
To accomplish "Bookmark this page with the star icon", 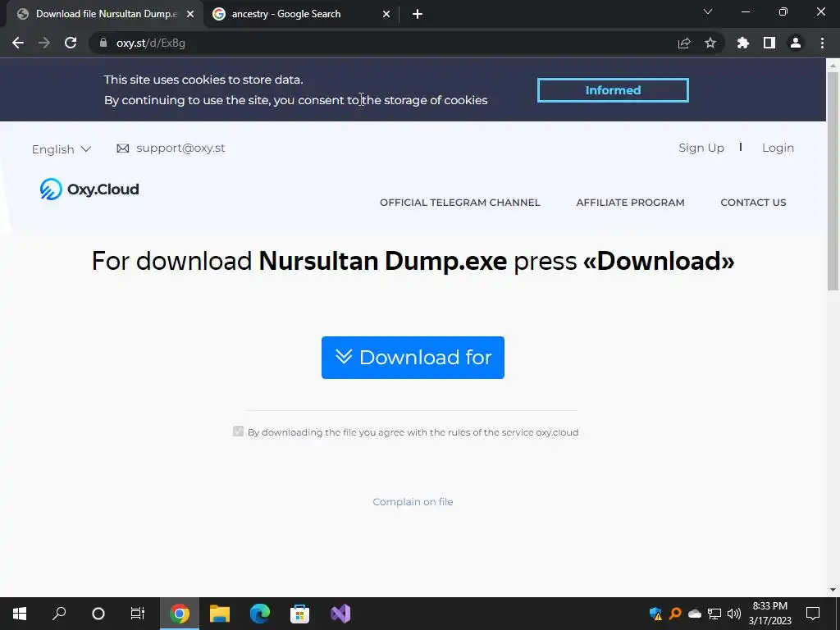I will pos(710,43).
